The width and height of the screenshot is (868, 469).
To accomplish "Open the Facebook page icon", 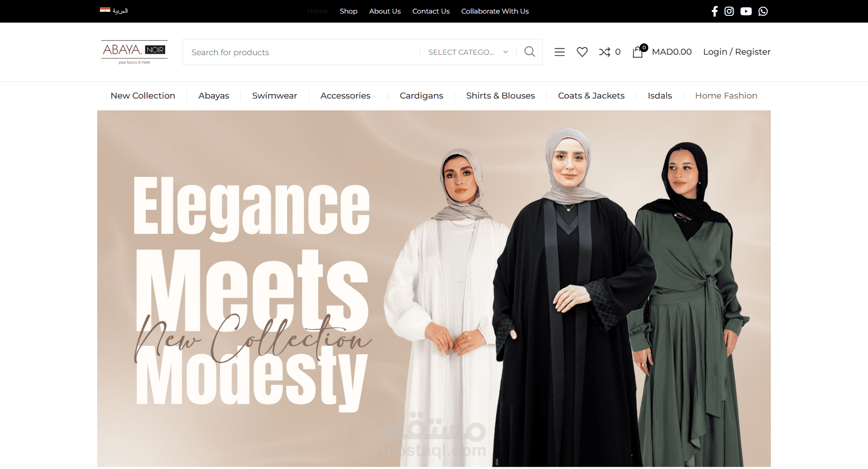I will (715, 11).
